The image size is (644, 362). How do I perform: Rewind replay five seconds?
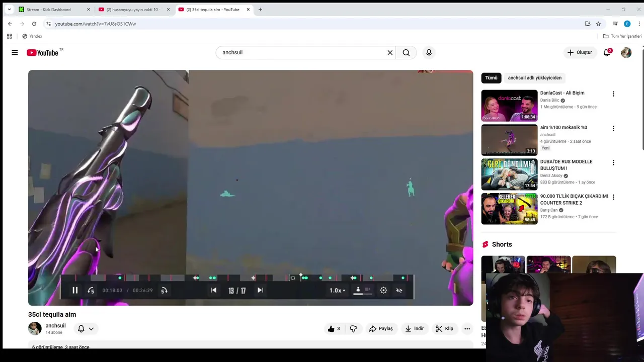(x=91, y=290)
